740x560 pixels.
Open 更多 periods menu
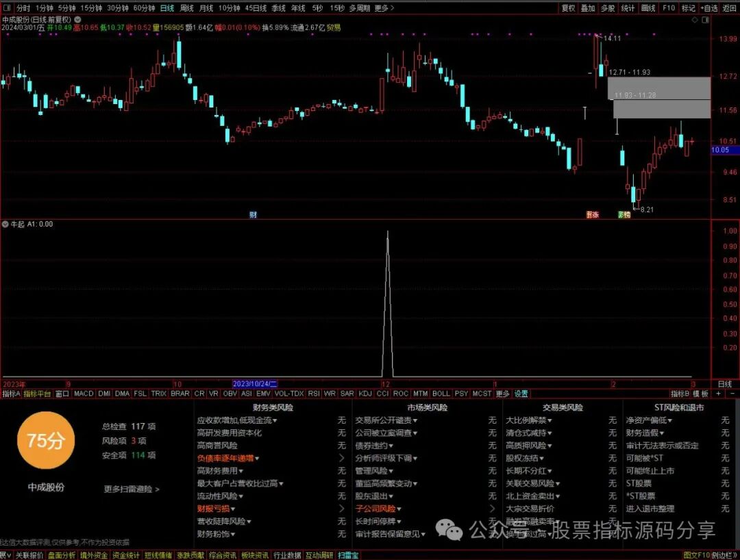tap(384, 8)
